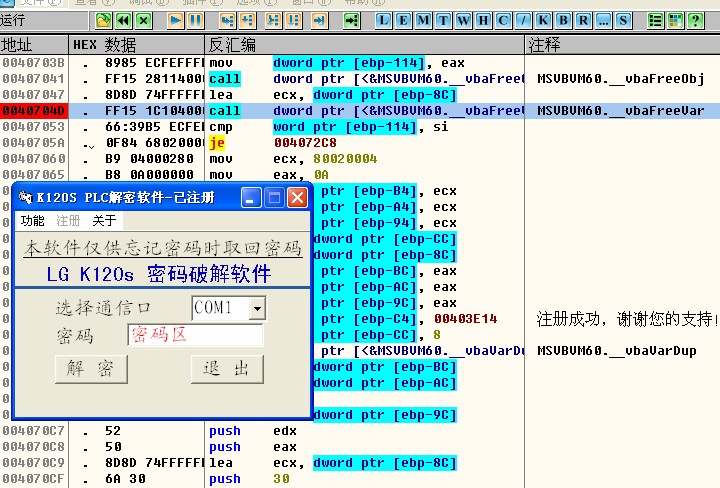
Task: Select address row 004070CF push 30
Action: coord(34,479)
